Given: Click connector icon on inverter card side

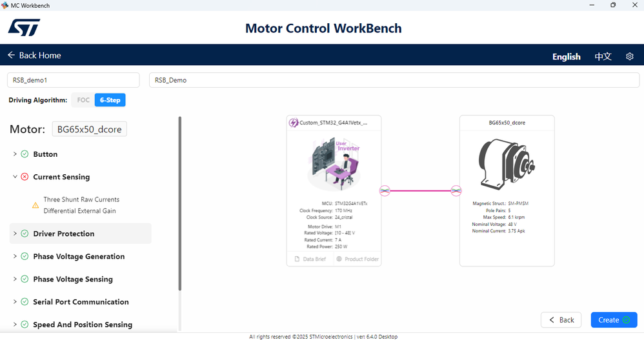Looking at the screenshot, I should click(x=385, y=190).
